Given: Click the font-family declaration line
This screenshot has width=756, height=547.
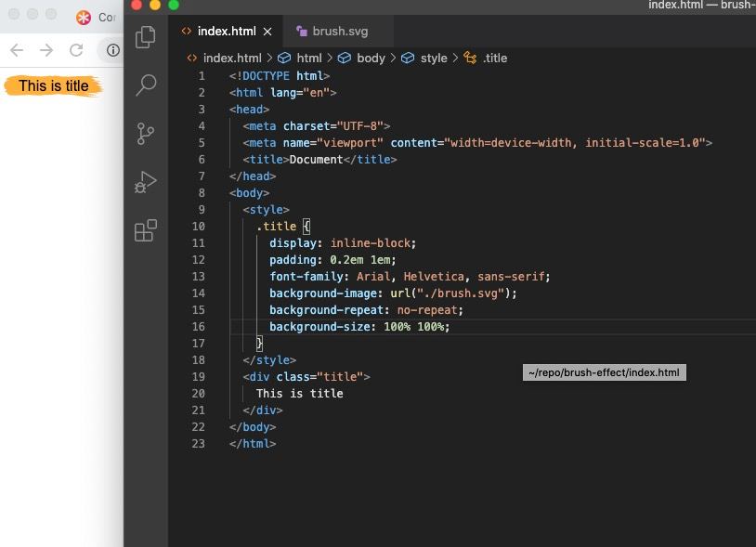Looking at the screenshot, I should click(410, 277).
